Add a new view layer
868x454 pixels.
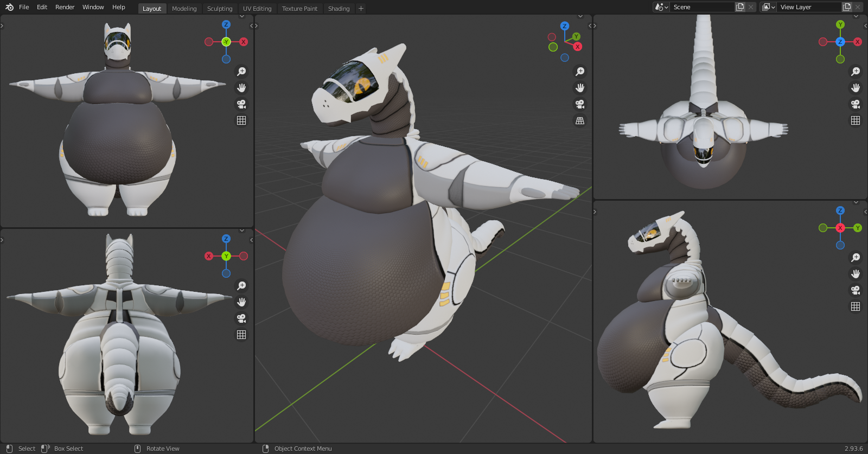tap(847, 7)
